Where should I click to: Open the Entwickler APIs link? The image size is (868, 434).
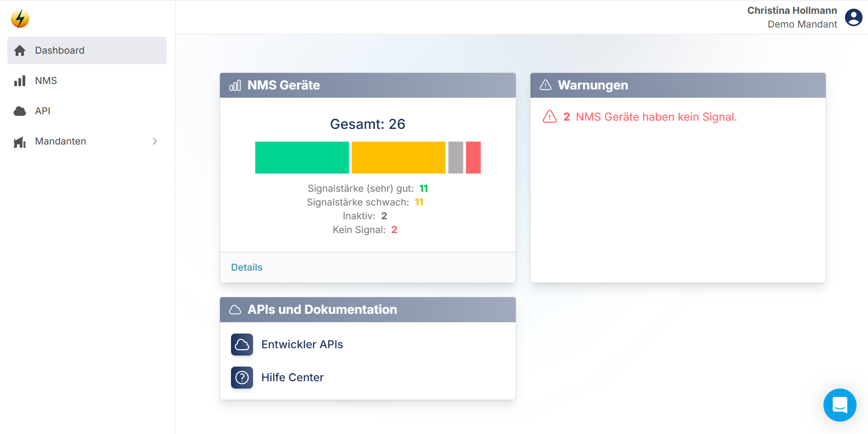click(302, 345)
